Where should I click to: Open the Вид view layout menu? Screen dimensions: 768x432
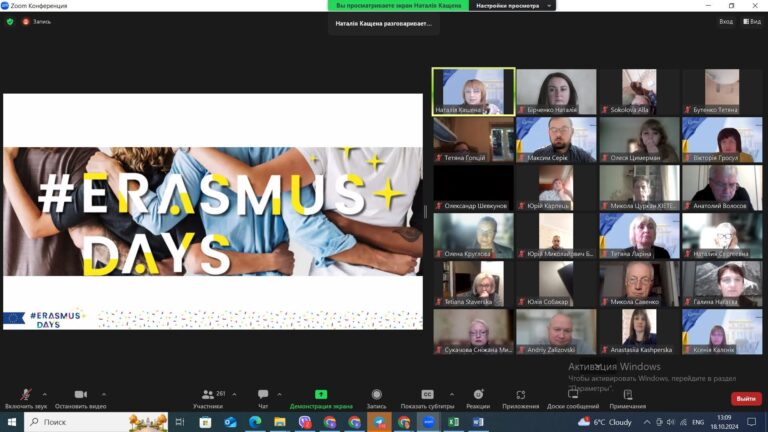(x=751, y=21)
